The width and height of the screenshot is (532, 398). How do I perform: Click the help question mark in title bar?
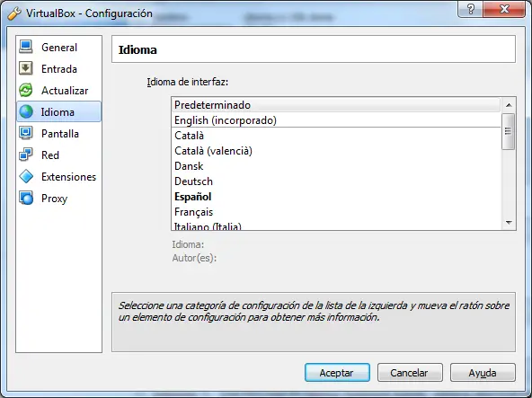[470, 9]
